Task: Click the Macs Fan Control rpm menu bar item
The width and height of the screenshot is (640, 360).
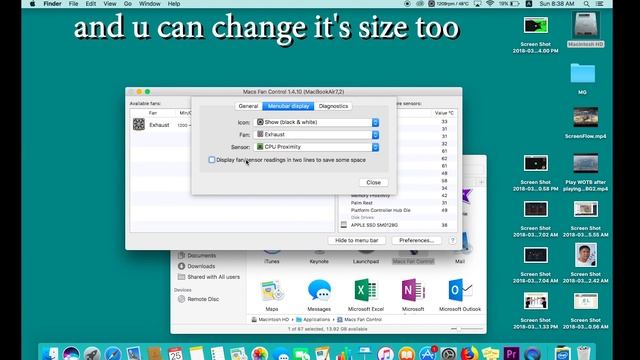Action: click(x=448, y=4)
